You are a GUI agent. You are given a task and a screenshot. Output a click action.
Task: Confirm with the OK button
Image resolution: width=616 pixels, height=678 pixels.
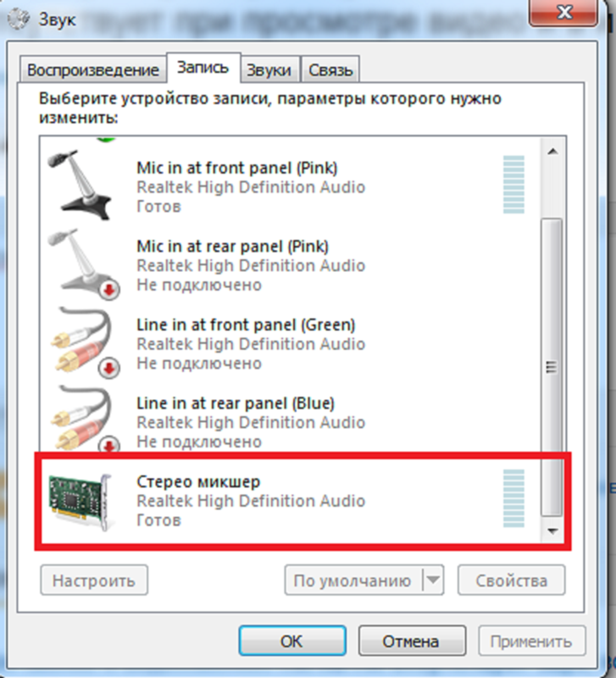point(292,641)
